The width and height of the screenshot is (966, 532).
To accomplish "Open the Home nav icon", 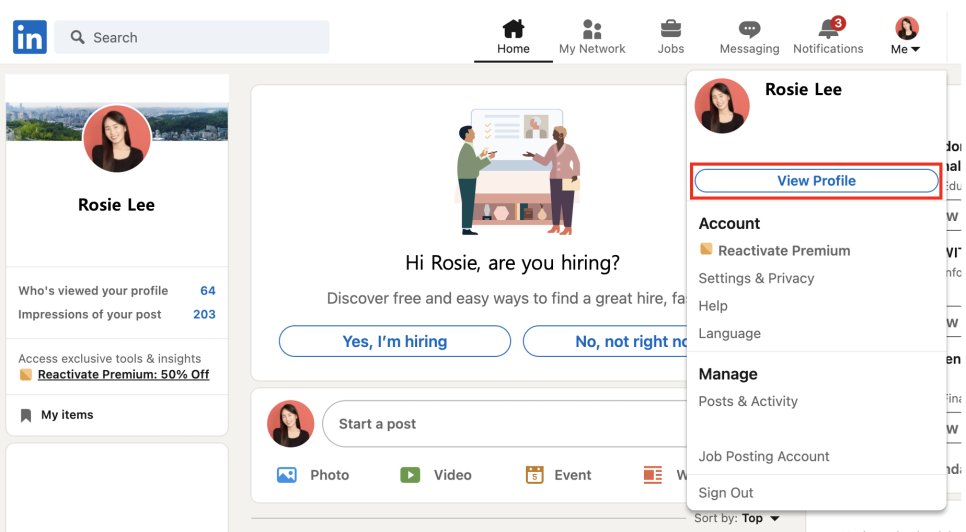I will click(513, 28).
